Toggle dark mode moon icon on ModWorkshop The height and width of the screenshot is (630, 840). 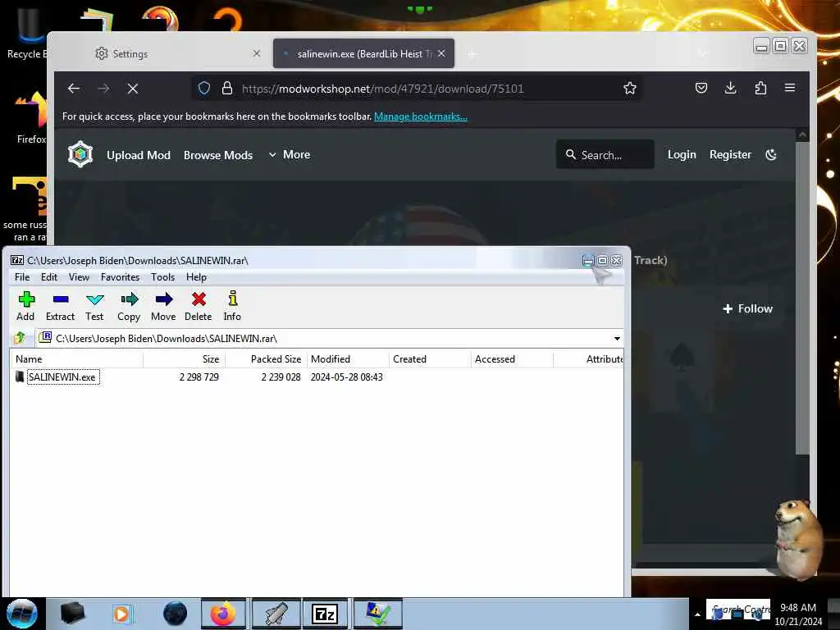point(771,155)
